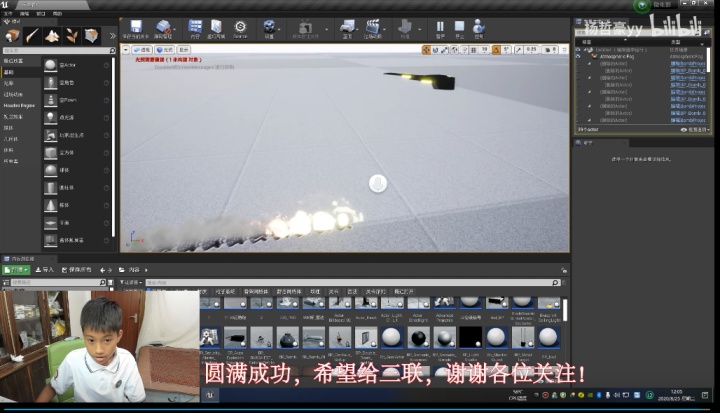Select the Lights category in Place panel

pyautogui.click(x=20, y=83)
